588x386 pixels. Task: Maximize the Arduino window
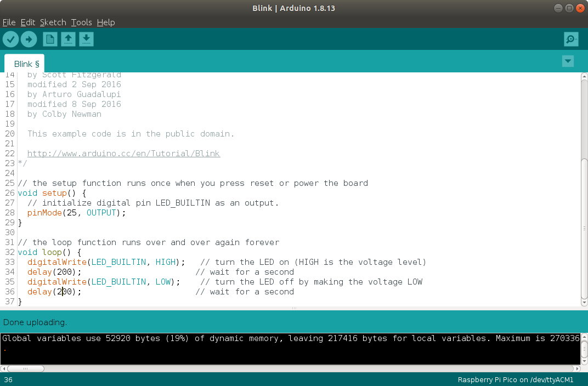pyautogui.click(x=569, y=8)
